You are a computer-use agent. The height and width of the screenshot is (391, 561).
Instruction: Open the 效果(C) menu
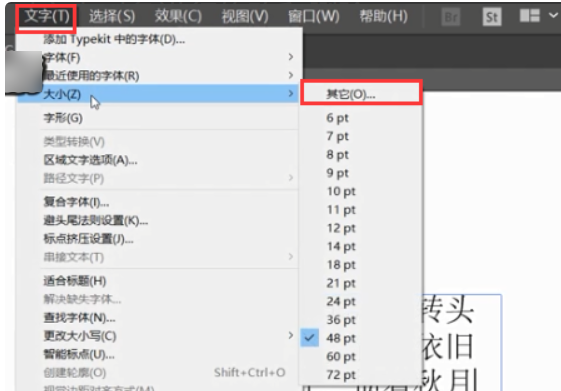[x=178, y=16]
